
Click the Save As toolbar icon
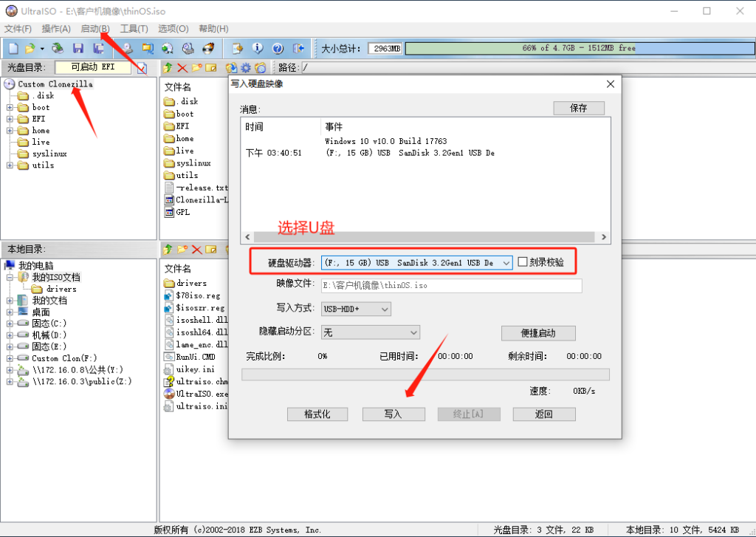coord(99,48)
